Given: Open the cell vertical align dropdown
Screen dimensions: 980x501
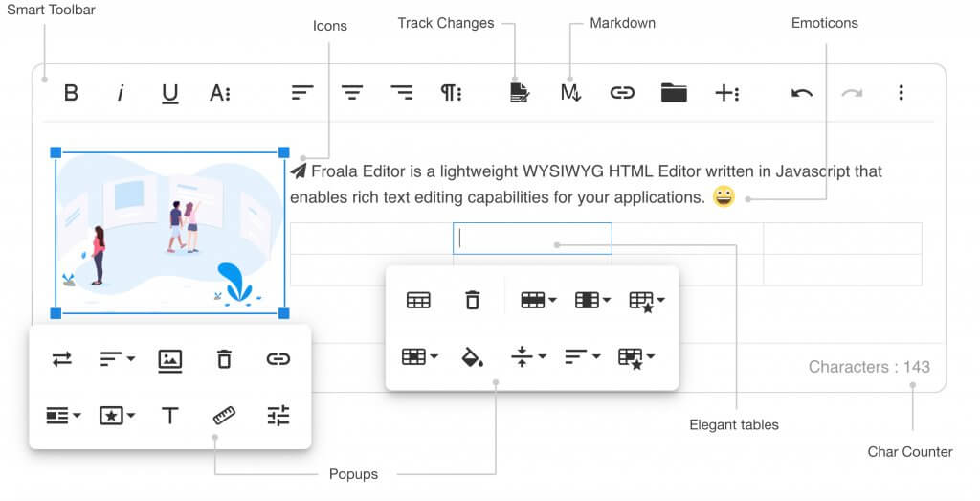Looking at the screenshot, I should pyautogui.click(x=528, y=356).
